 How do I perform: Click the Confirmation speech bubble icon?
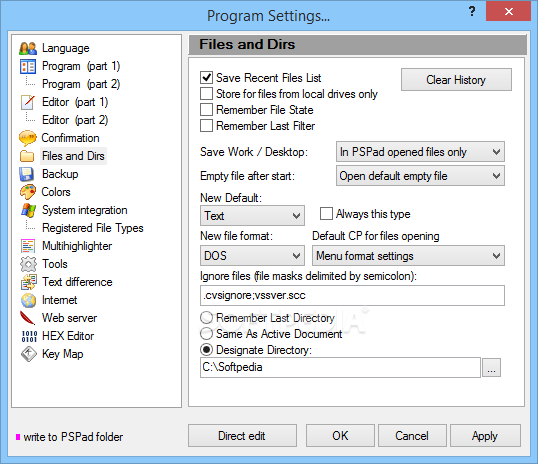coord(28,138)
